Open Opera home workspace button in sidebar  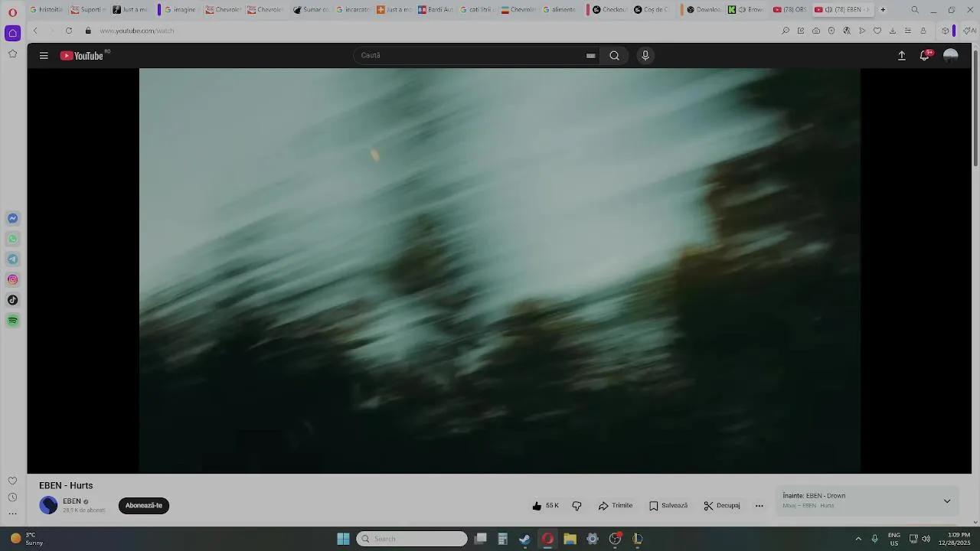[12, 33]
